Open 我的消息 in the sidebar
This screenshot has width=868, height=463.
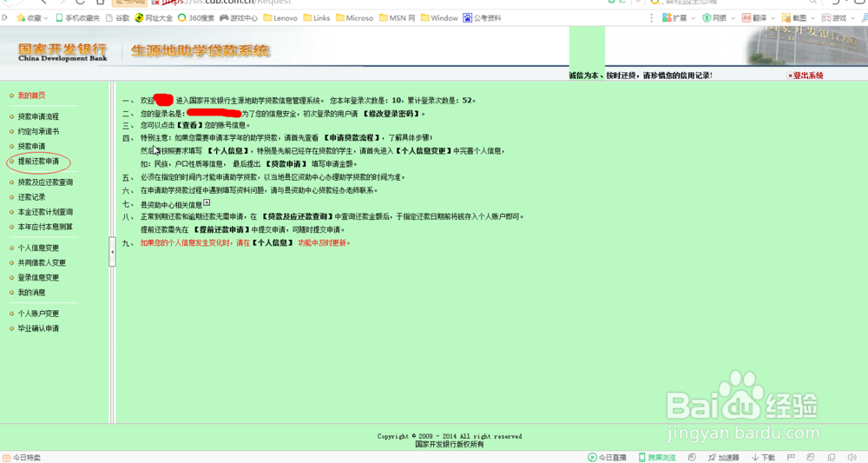point(31,293)
